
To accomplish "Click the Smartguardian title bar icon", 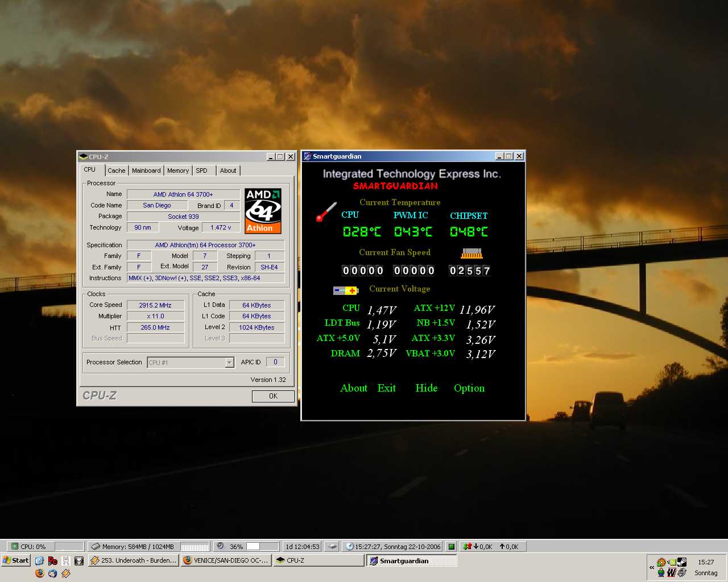I will pyautogui.click(x=307, y=156).
